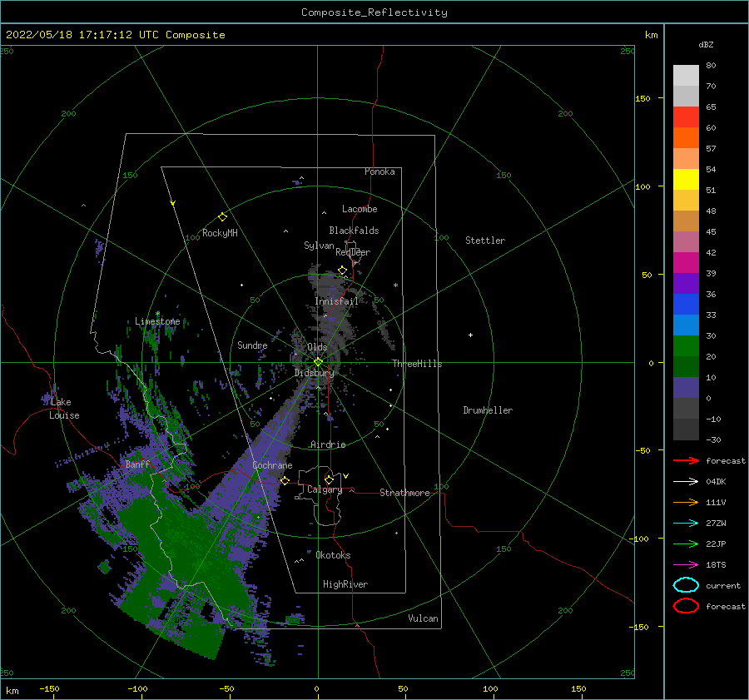Click the Okotoks label on map
Viewport: 749px width, 700px height.
(333, 555)
